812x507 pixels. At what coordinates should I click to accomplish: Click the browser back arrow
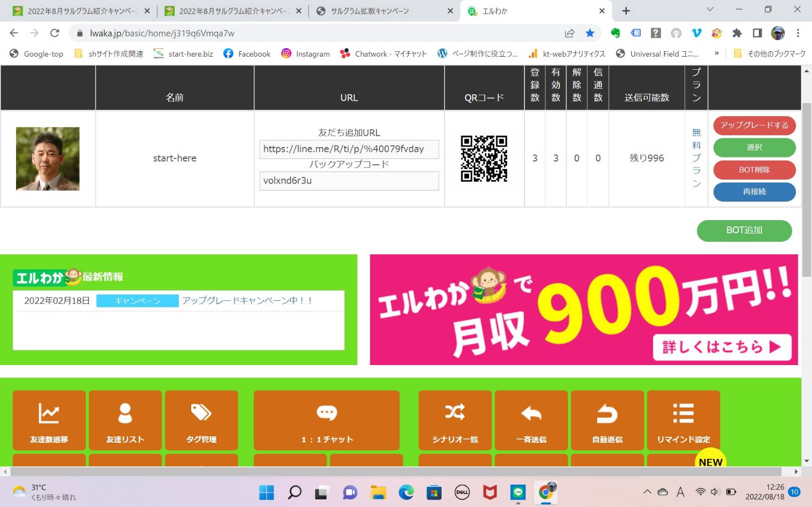click(14, 33)
